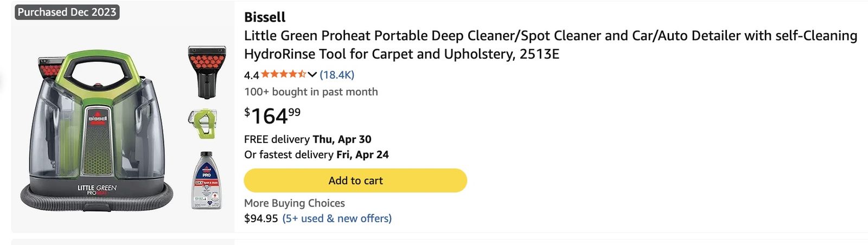Click the Bissell Pro Oxy formula bottle image

click(207, 180)
